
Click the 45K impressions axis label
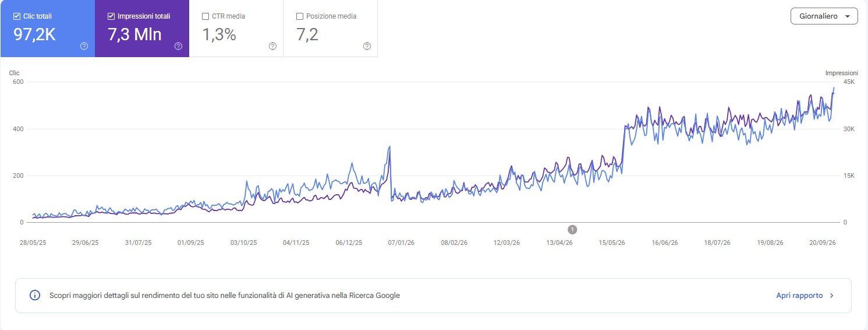coord(849,82)
